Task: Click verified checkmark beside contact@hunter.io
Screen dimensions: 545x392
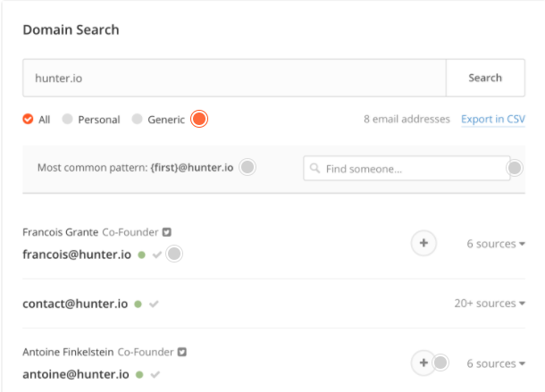Action: (154, 304)
